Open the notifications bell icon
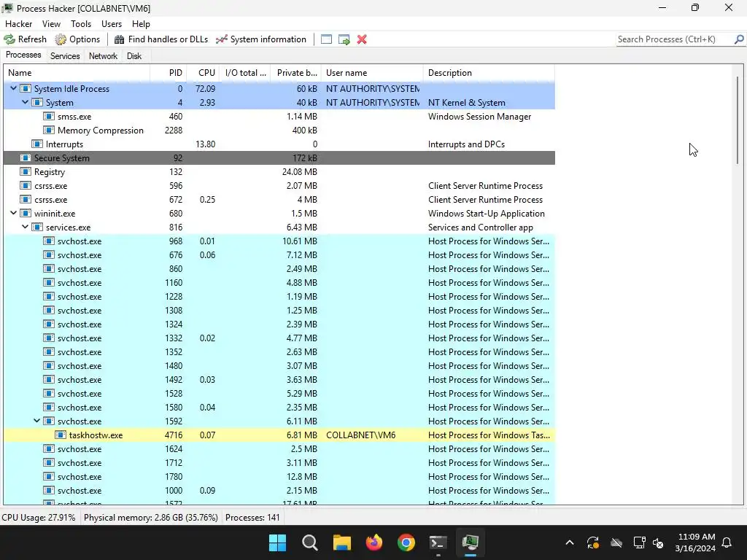The image size is (747, 560). coord(727,542)
